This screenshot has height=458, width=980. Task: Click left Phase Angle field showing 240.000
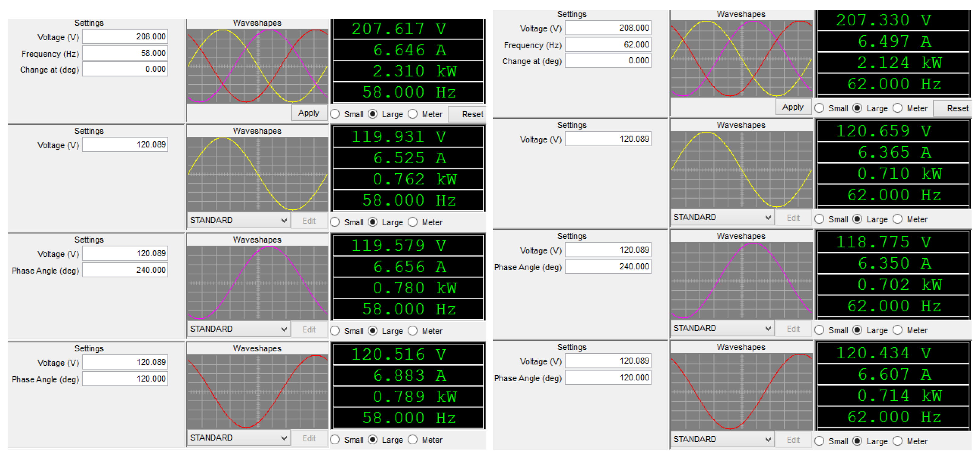[125, 270]
